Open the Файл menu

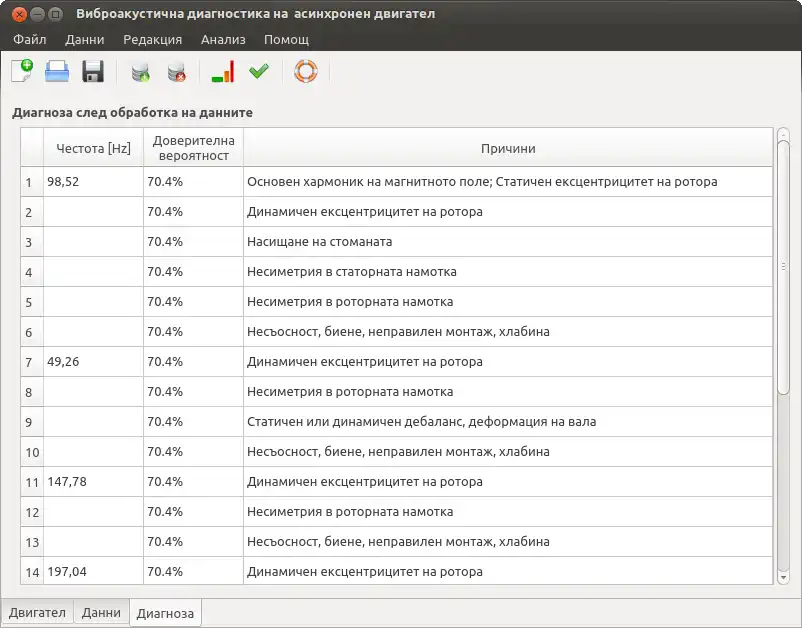[x=30, y=39]
